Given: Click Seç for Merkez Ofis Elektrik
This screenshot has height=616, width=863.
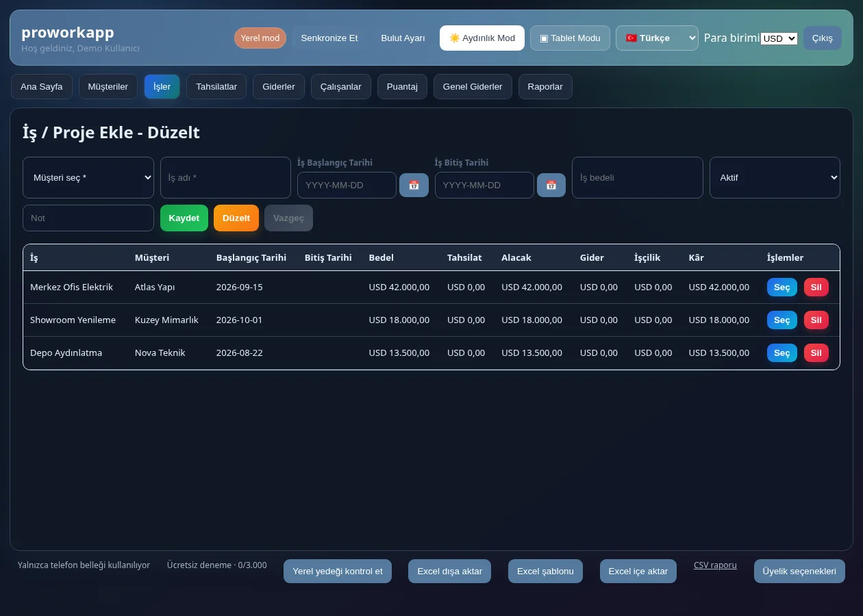Looking at the screenshot, I should (782, 287).
